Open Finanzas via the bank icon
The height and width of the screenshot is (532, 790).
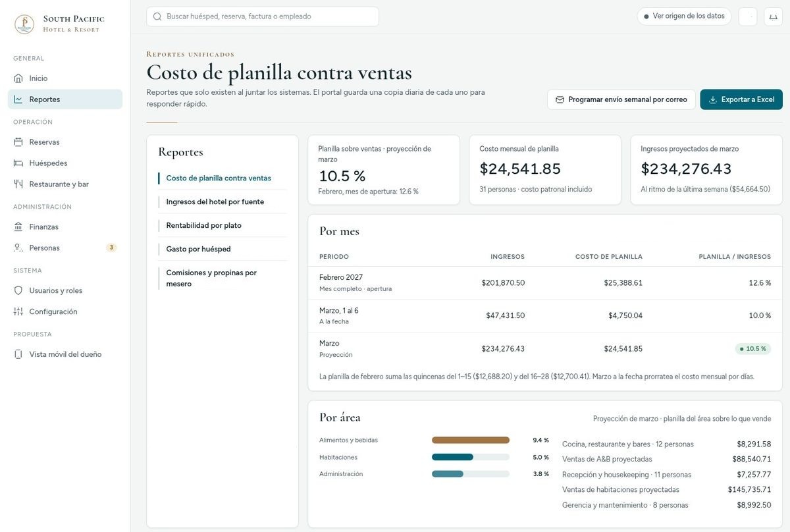coord(18,227)
